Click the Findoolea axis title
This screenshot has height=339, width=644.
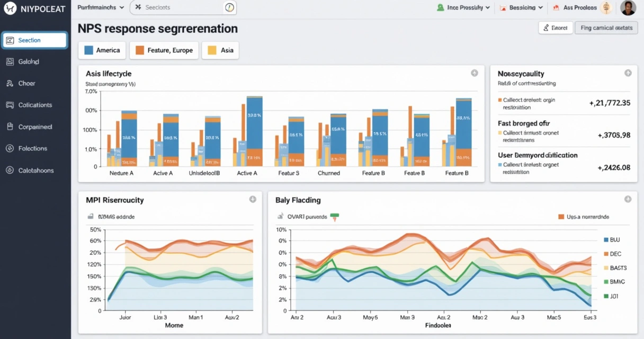tap(438, 325)
